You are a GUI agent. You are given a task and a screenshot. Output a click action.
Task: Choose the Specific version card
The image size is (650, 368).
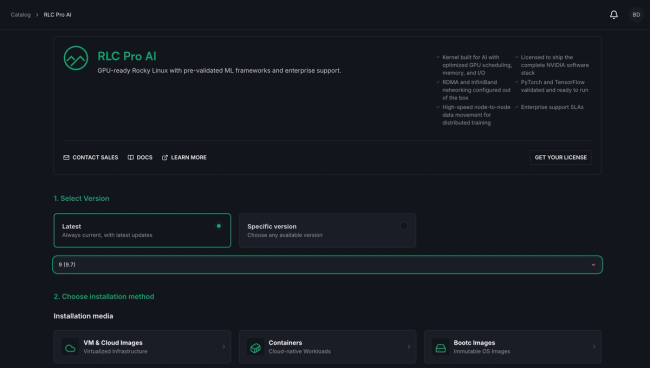click(x=327, y=230)
